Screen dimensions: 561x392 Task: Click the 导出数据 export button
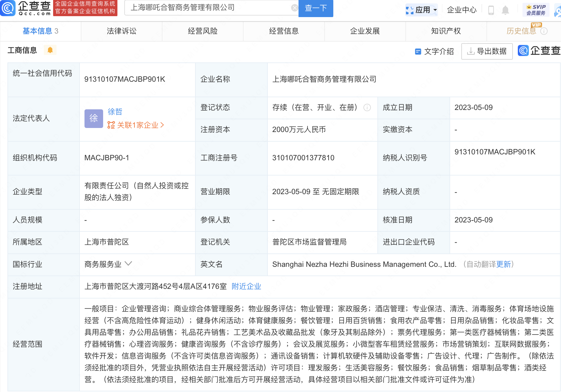pyautogui.click(x=487, y=51)
